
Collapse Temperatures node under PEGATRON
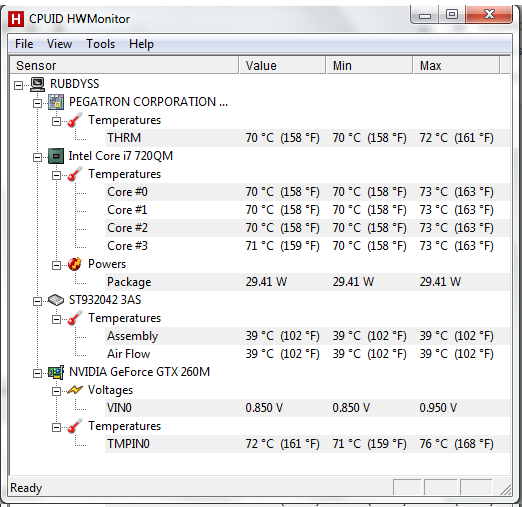(56, 121)
